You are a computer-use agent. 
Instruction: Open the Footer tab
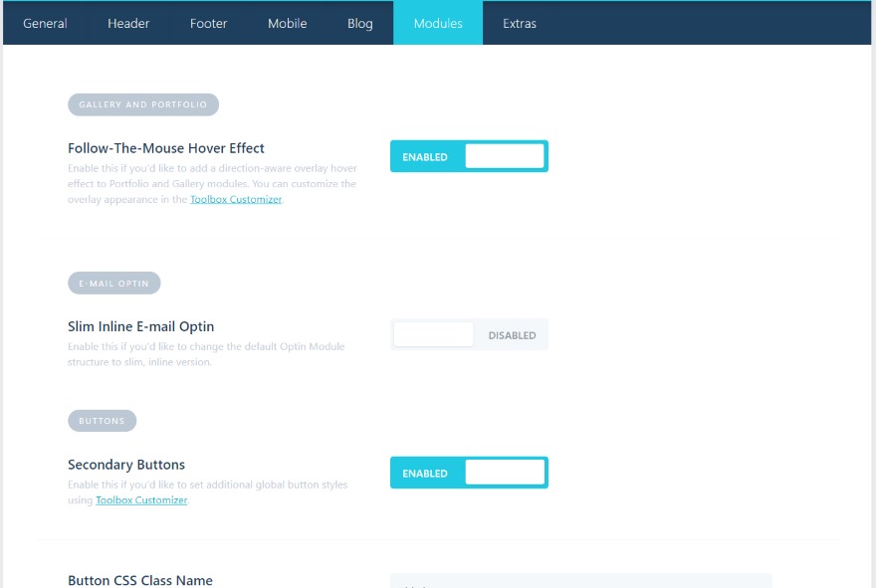tap(208, 24)
